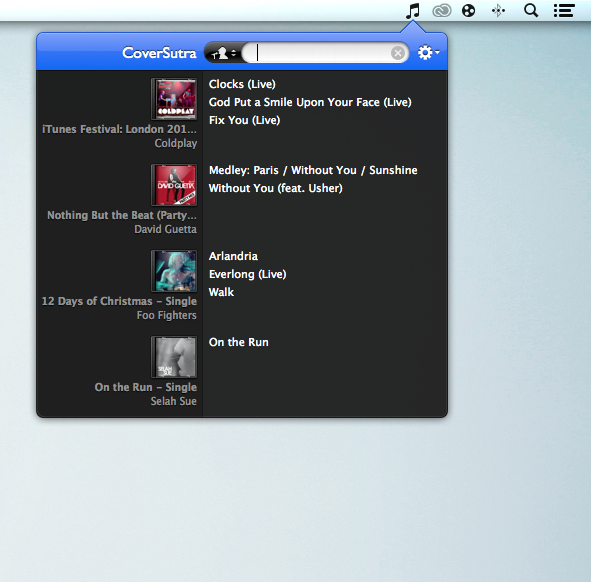Open the gear settings menu
591x582 pixels.
tap(429, 53)
